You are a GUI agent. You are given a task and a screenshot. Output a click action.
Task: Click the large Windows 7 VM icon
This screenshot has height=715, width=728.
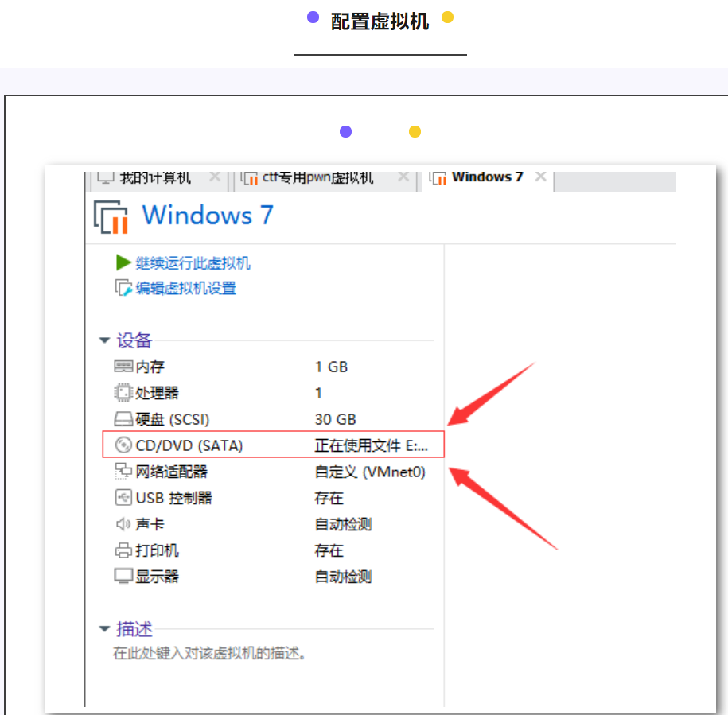[111, 216]
